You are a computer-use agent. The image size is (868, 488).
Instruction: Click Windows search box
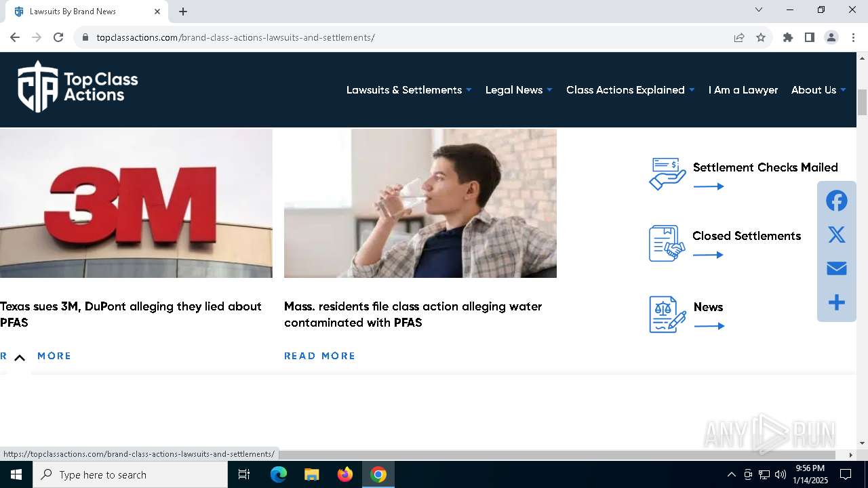coord(130,474)
